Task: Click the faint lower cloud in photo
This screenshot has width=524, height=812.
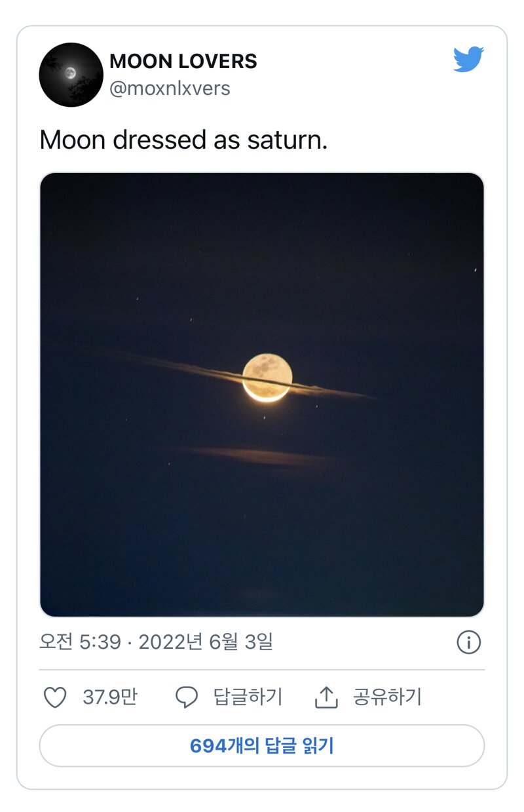Action: [252, 455]
